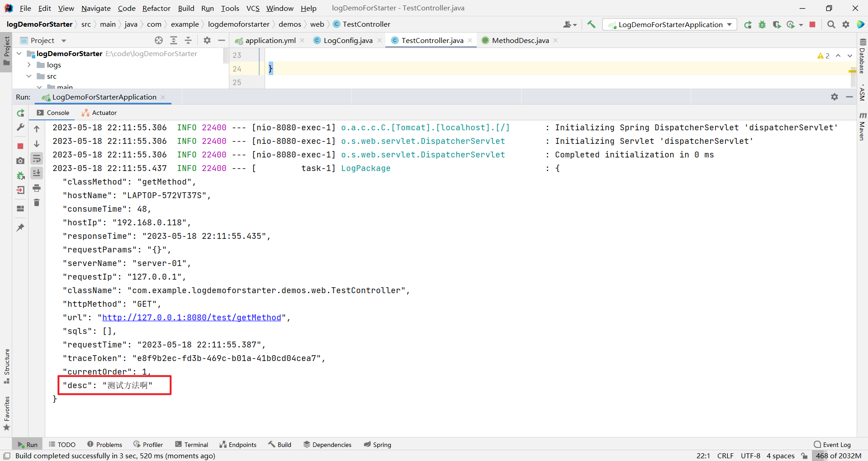The height and width of the screenshot is (461, 868).
Task: Toggle soft-wrap in console output
Action: coord(37,158)
